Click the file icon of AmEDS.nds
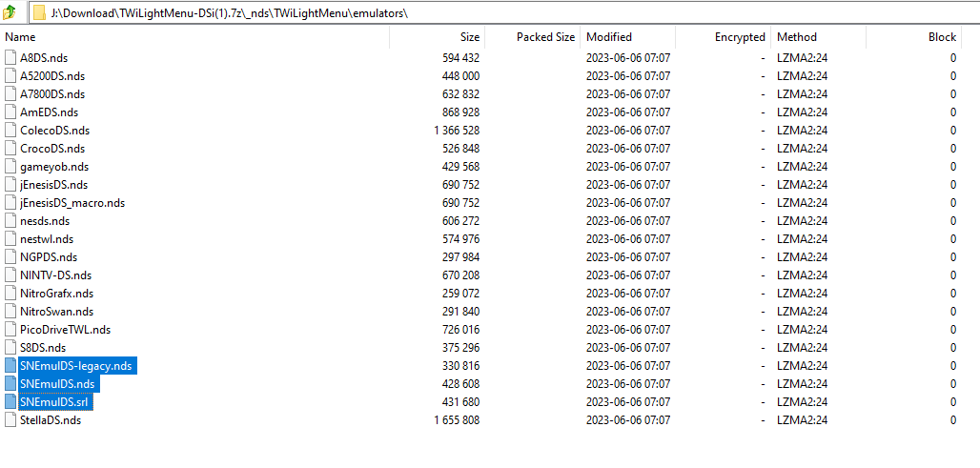The height and width of the screenshot is (468, 980). click(10, 112)
